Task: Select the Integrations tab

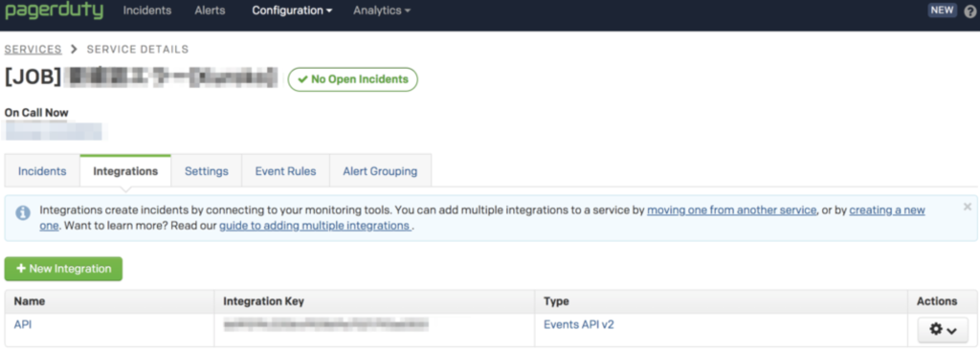Action: pyautogui.click(x=125, y=171)
